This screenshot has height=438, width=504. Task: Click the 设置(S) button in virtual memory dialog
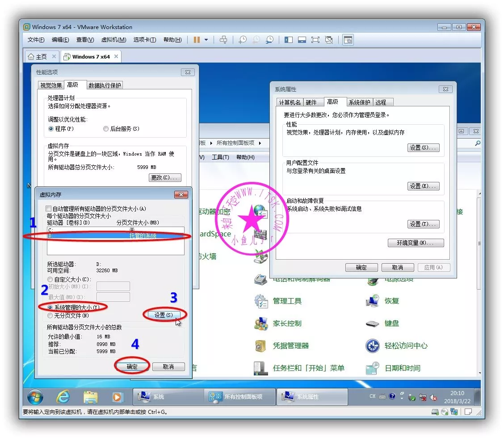[163, 315]
